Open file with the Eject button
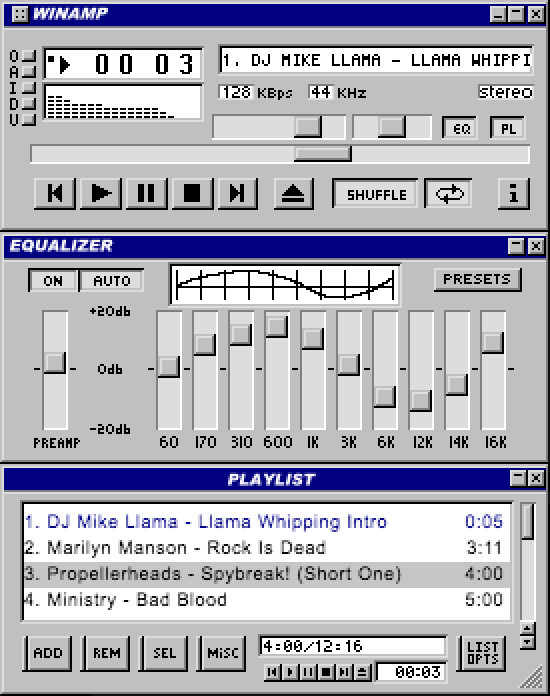The image size is (550, 696). tap(293, 193)
